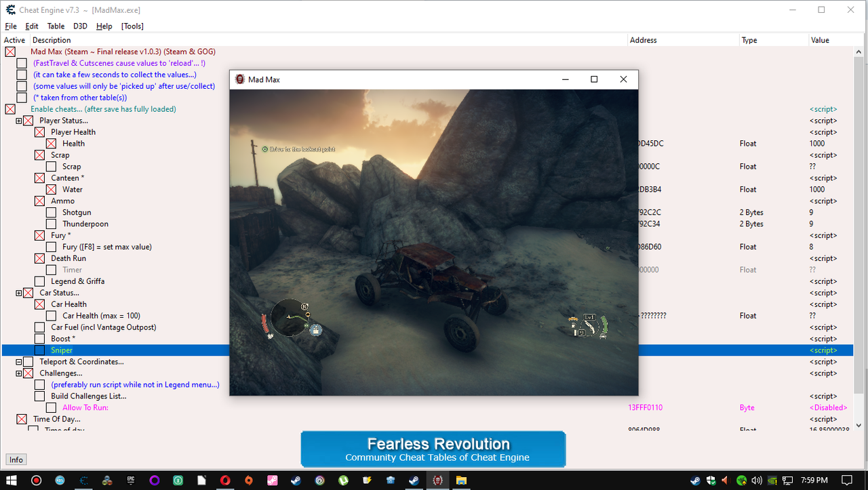The image size is (868, 490).
Task: Open the D3D menu
Action: 80,26
